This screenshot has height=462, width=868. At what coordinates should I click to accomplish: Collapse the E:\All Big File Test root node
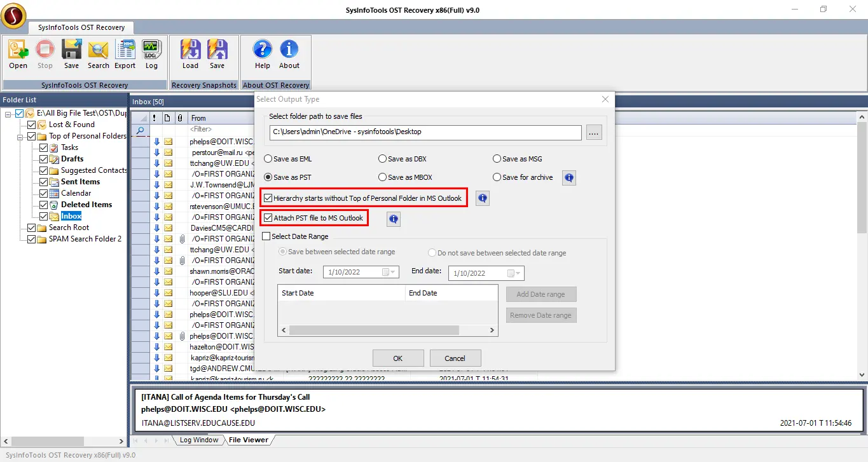click(x=8, y=113)
